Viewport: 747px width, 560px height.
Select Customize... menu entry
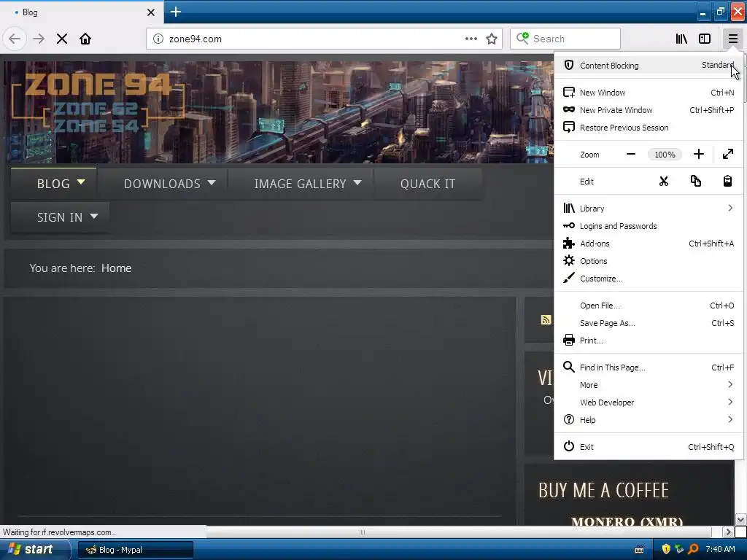[x=649, y=279]
